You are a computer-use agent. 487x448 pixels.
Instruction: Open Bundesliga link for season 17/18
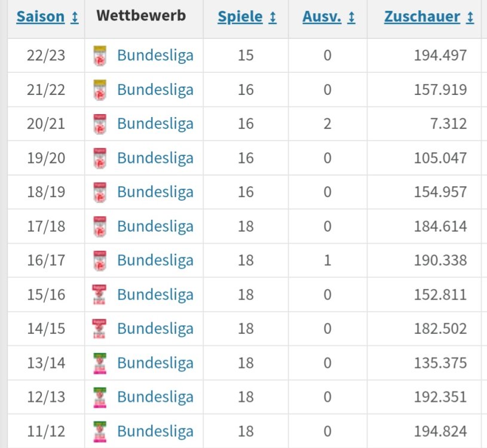[x=155, y=226]
